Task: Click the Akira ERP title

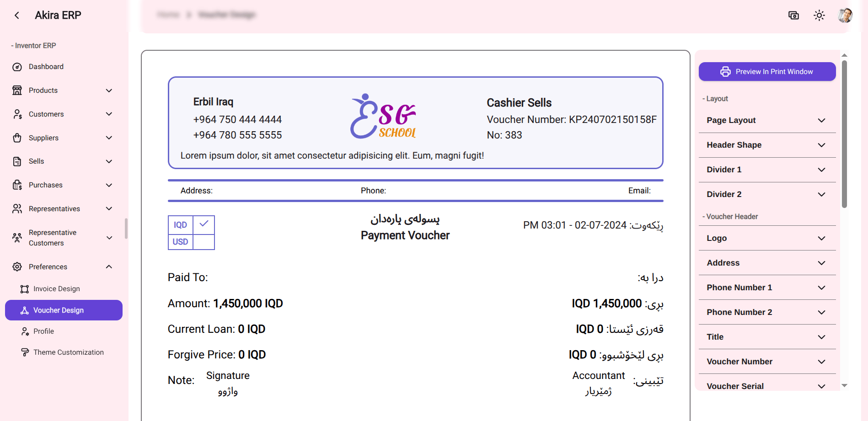Action: click(x=58, y=16)
